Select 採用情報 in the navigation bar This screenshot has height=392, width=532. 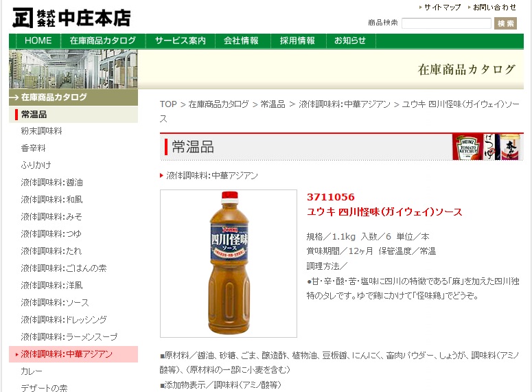[297, 41]
